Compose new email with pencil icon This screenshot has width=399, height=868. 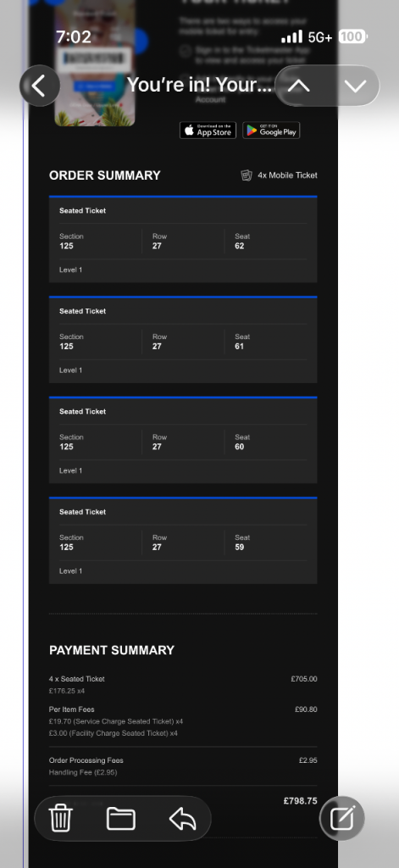(x=342, y=818)
